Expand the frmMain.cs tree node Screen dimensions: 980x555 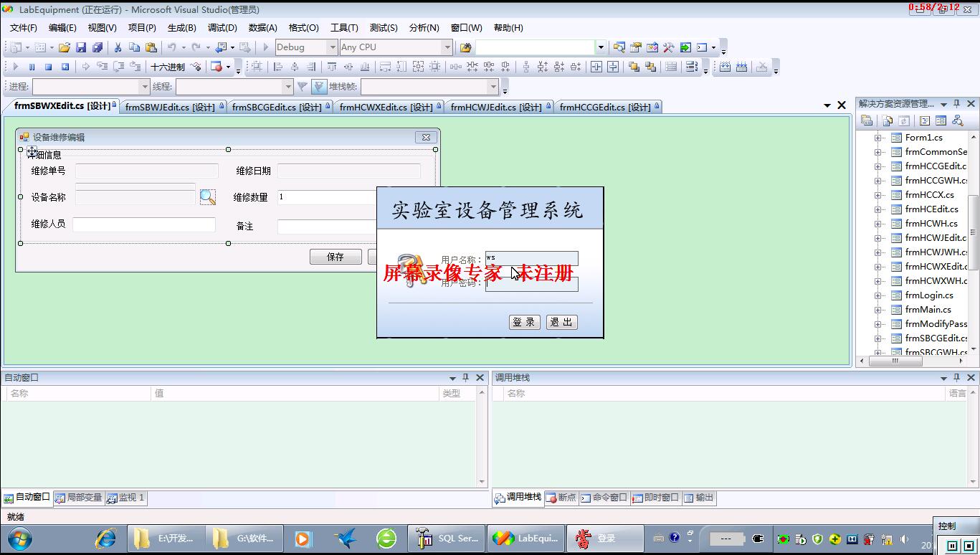click(x=877, y=310)
